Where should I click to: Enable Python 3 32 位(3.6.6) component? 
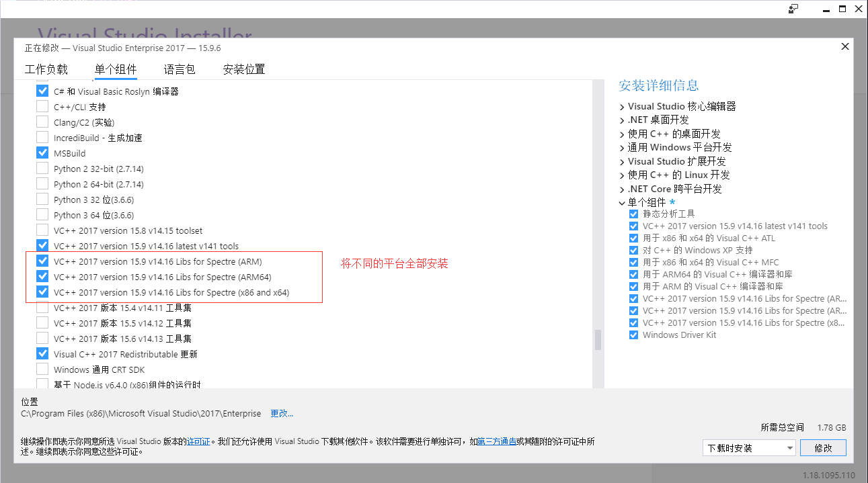42,200
